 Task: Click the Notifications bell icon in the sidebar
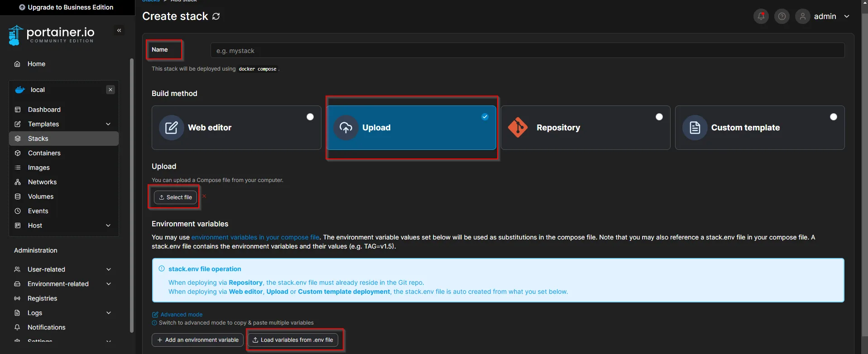[17, 327]
